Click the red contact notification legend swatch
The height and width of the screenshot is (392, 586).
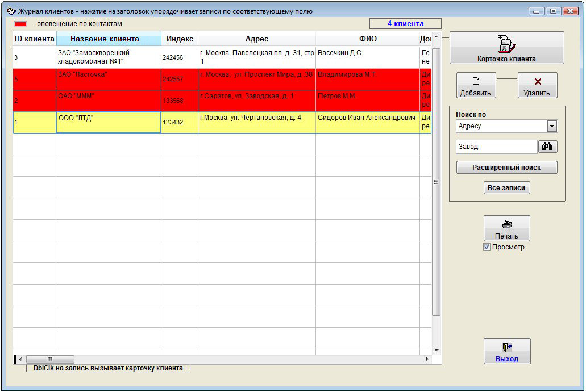(20, 24)
